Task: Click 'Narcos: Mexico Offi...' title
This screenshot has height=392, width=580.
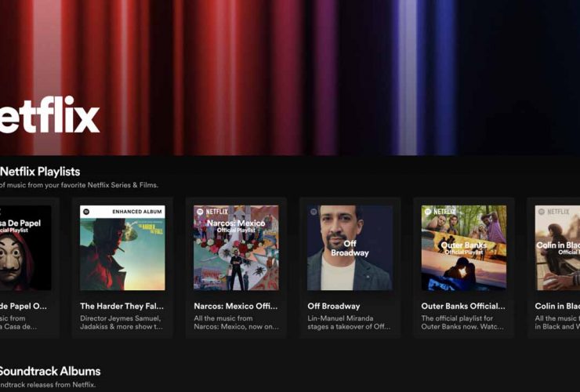Action: (x=236, y=306)
